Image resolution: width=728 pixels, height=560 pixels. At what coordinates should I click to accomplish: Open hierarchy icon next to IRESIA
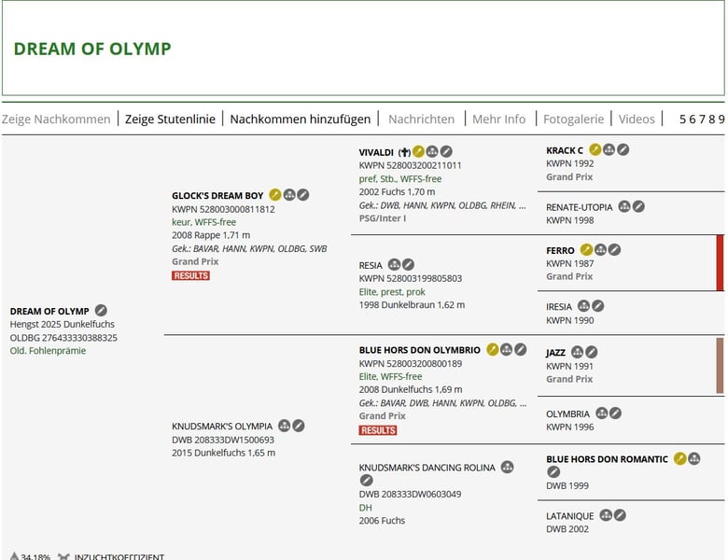coord(583,306)
